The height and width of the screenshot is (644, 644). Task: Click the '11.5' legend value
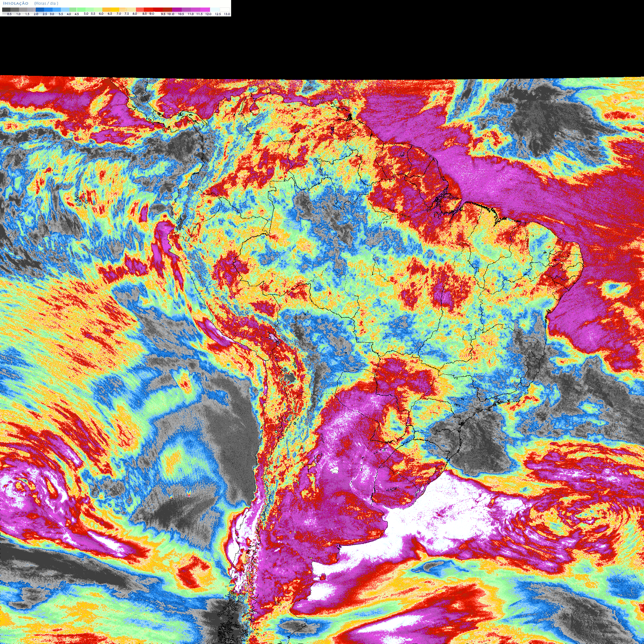(x=199, y=14)
